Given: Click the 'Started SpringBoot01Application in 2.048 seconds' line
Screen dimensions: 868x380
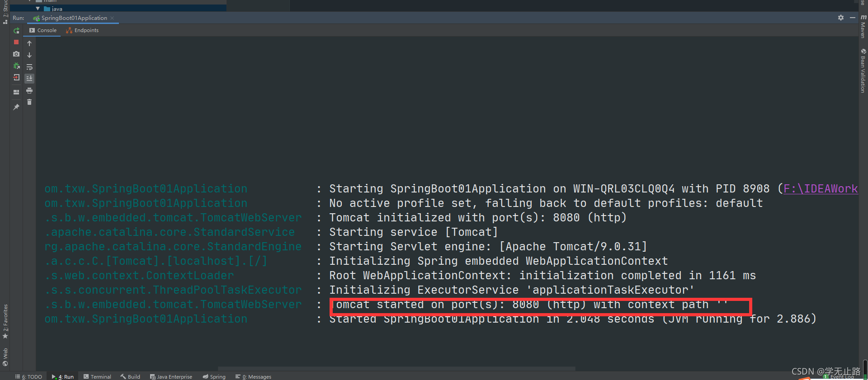Looking at the screenshot, I should pyautogui.click(x=573, y=319).
